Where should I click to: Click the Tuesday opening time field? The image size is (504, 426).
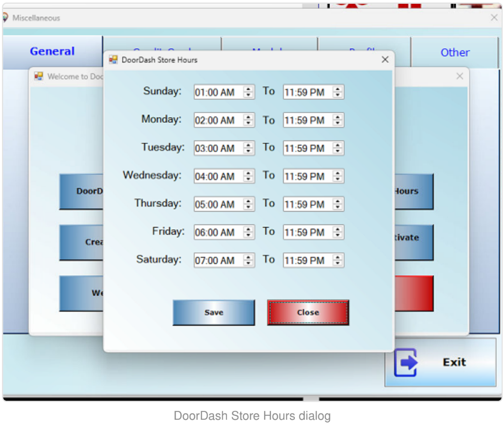pyautogui.click(x=224, y=148)
